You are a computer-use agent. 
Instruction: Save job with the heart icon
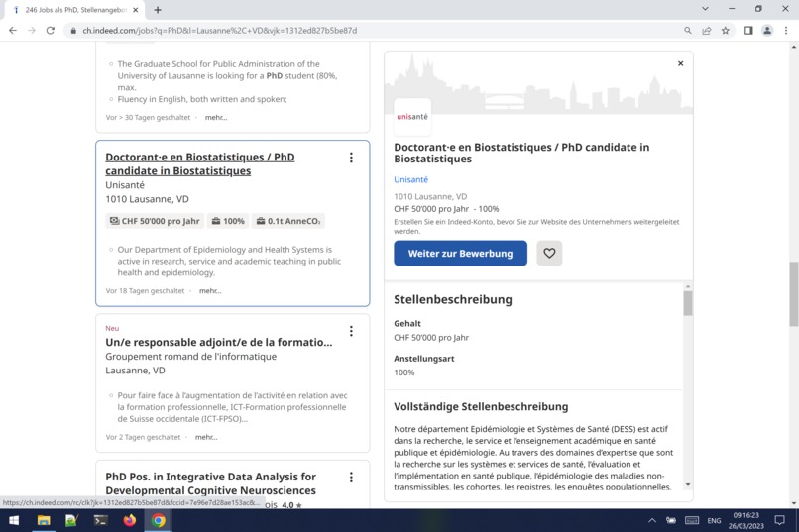549,253
